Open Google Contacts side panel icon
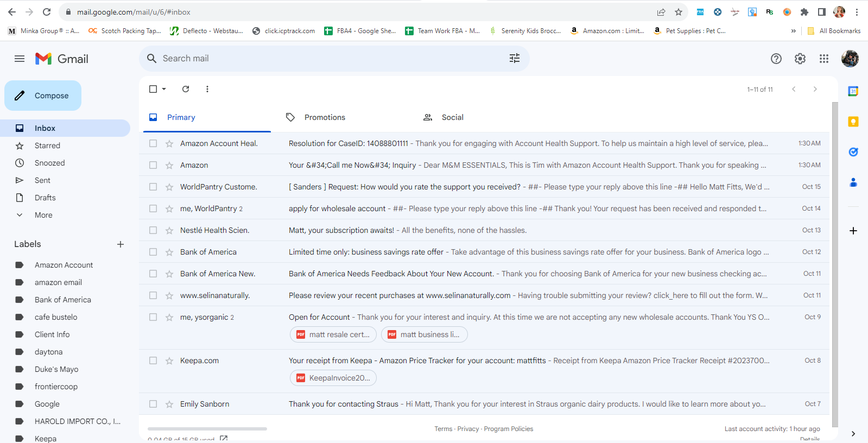 [853, 182]
